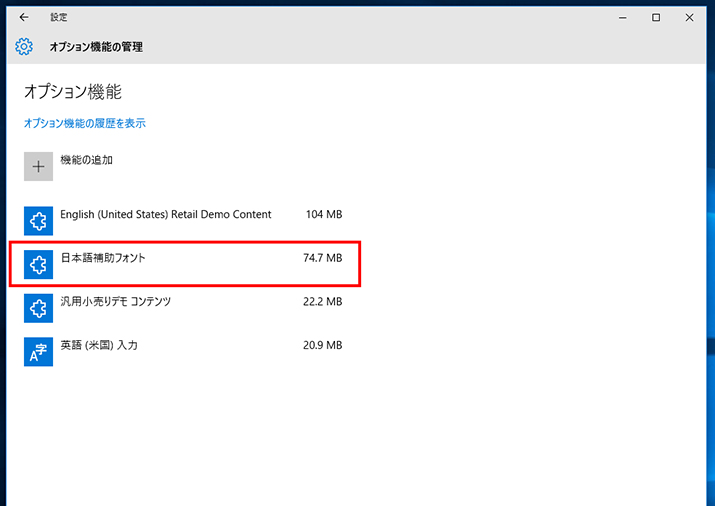
Task: Select the 日本語補助フォント feature entry
Action: [183, 264]
